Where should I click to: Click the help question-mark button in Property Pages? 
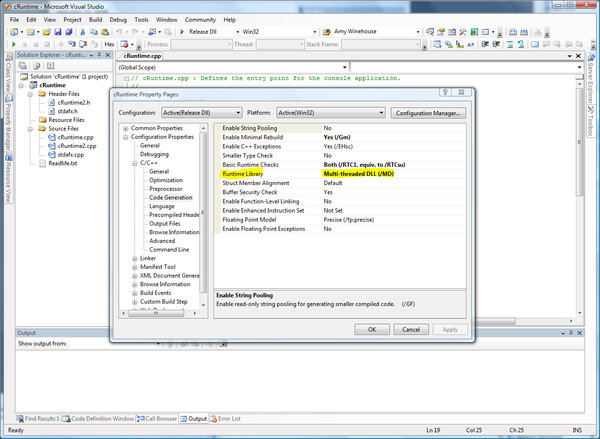445,92
